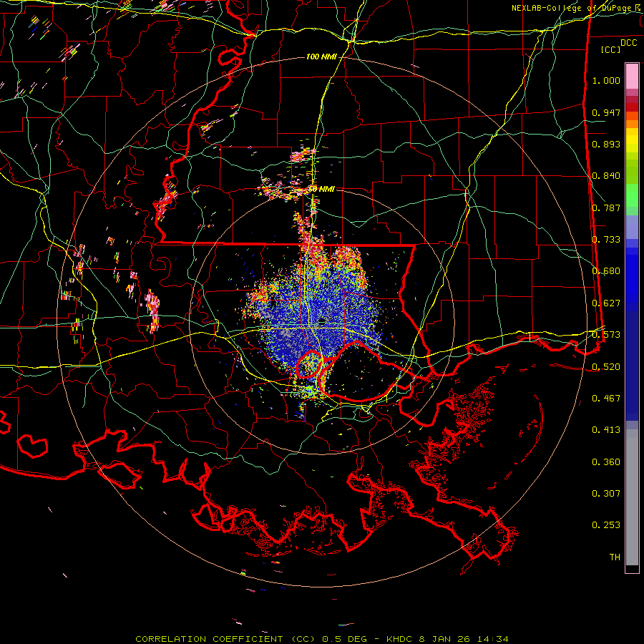The width and height of the screenshot is (644, 644).
Task: Select the 0.893 colorbar value
Action: (606, 144)
